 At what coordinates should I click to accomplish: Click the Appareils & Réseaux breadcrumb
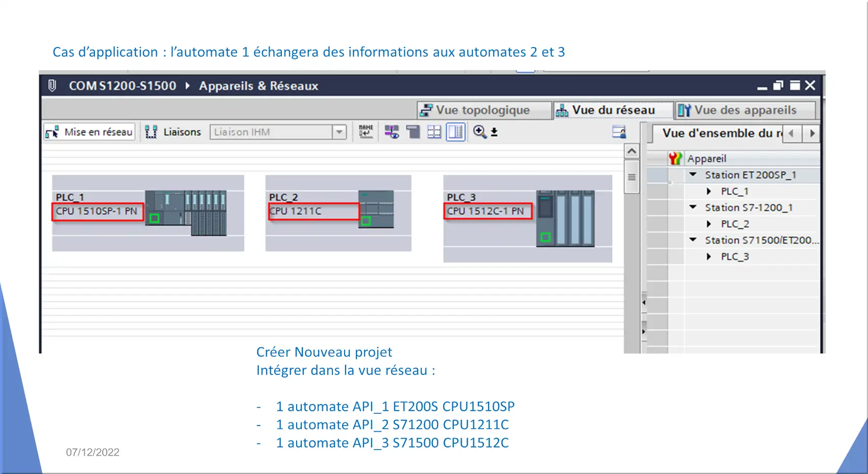point(258,86)
